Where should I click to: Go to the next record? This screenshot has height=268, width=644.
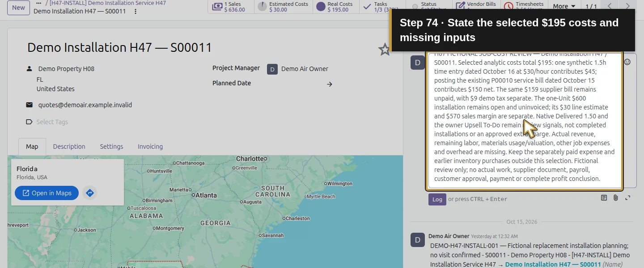628,6
